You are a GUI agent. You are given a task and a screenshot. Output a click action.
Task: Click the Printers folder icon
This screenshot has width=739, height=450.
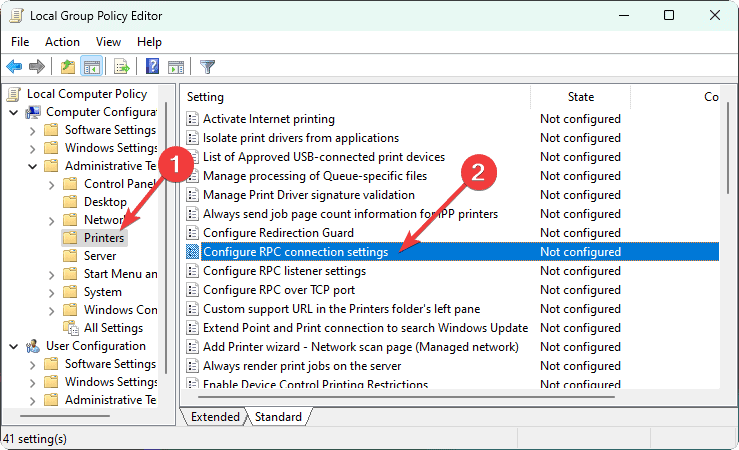pos(70,237)
